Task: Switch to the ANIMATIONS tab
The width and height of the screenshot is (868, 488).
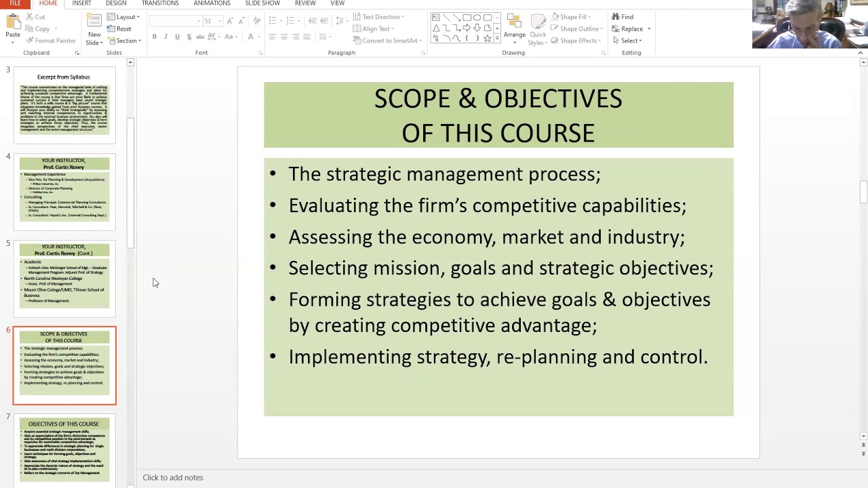Action: coord(212,3)
